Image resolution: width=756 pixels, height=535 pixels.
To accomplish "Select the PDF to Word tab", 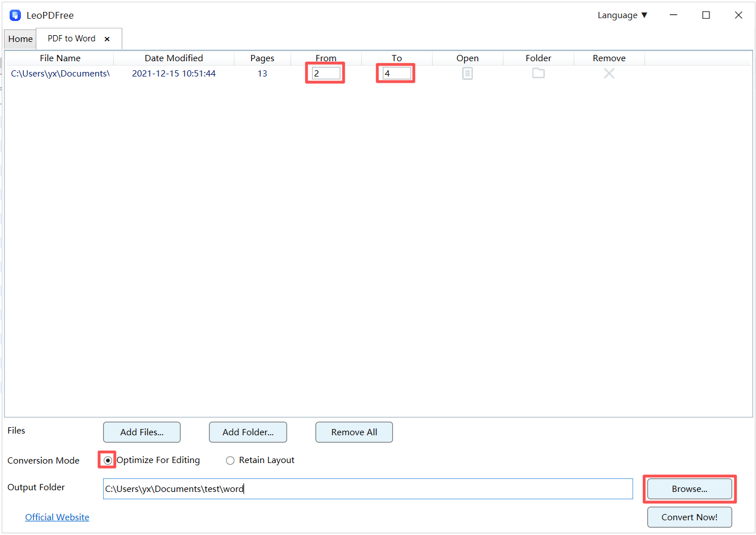I will tap(71, 39).
